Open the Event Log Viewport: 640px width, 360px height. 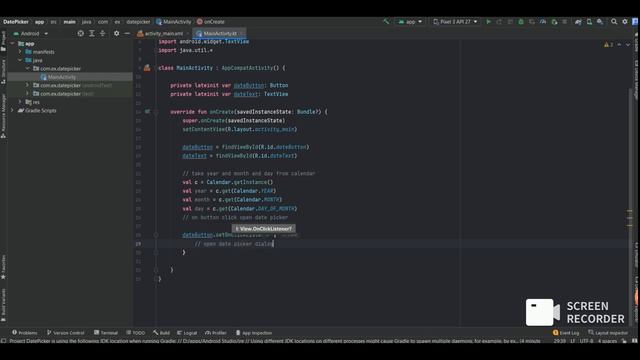(566, 333)
